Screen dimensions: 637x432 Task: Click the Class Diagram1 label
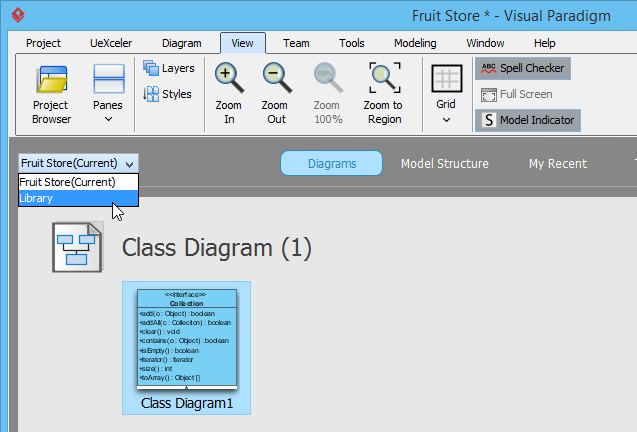[187, 403]
